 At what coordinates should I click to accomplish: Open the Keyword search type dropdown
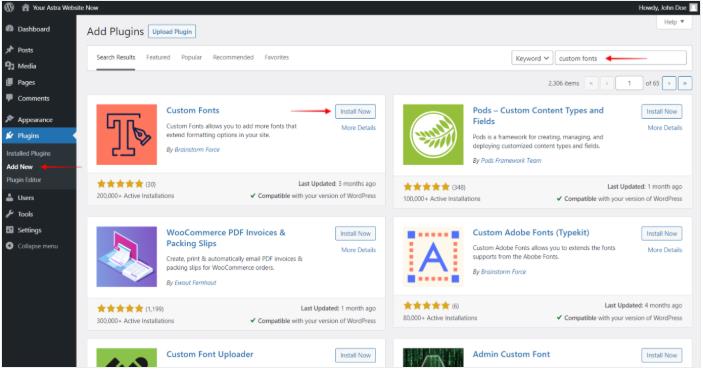(532, 58)
